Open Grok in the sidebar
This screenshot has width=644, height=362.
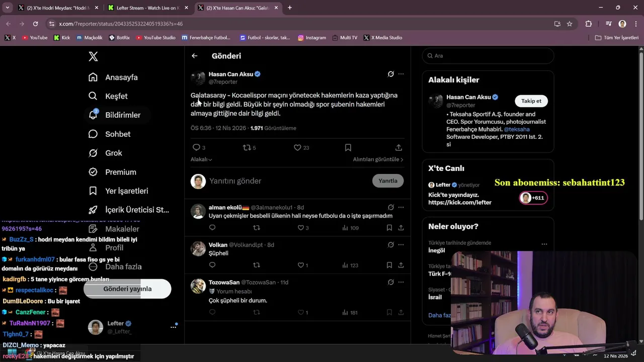click(105, 153)
